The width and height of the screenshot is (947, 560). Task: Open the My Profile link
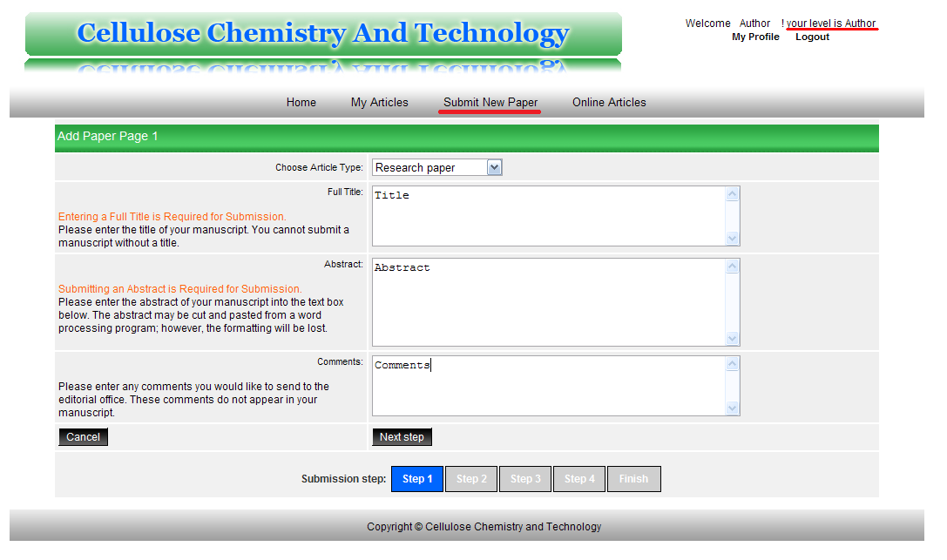(755, 37)
